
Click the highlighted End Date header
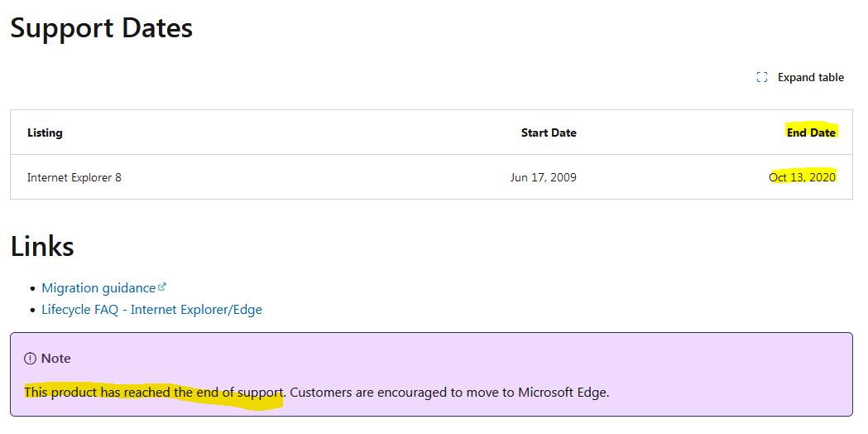(x=811, y=133)
